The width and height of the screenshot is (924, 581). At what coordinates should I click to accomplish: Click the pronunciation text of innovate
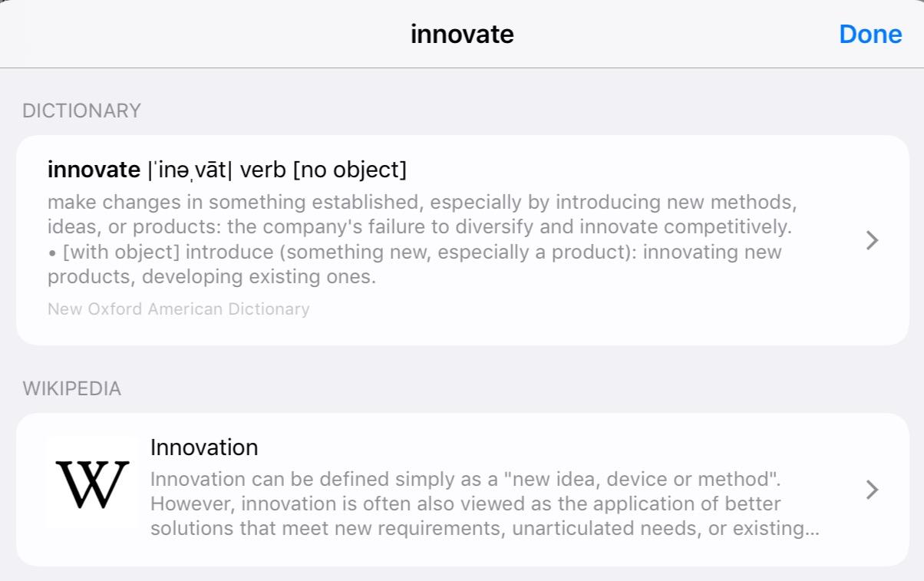pos(190,170)
